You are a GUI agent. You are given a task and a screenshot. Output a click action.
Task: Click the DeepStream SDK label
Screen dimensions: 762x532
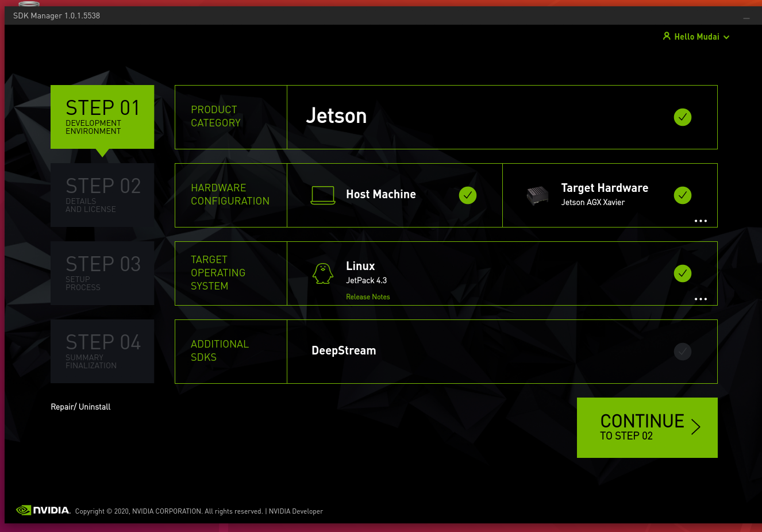344,350
